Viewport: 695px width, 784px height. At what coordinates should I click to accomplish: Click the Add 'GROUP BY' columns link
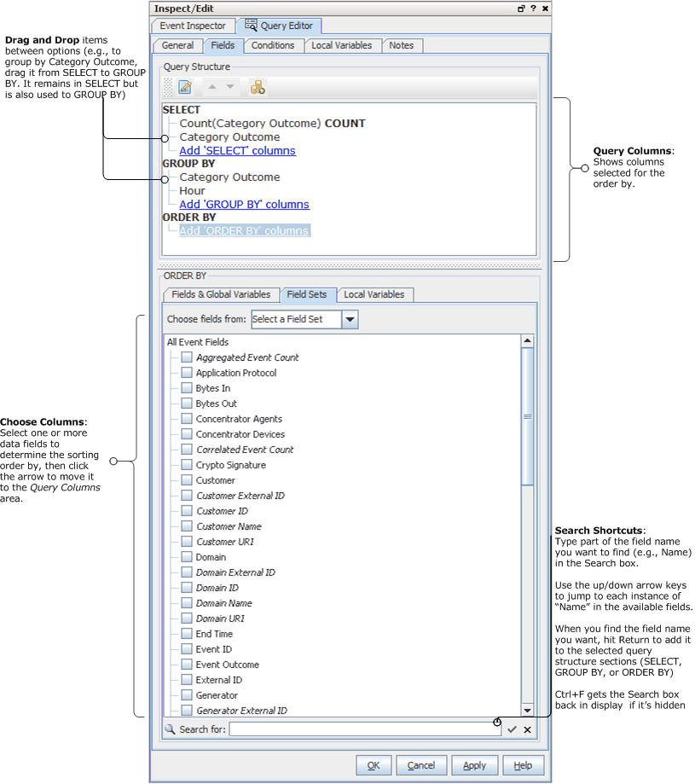tap(244, 204)
